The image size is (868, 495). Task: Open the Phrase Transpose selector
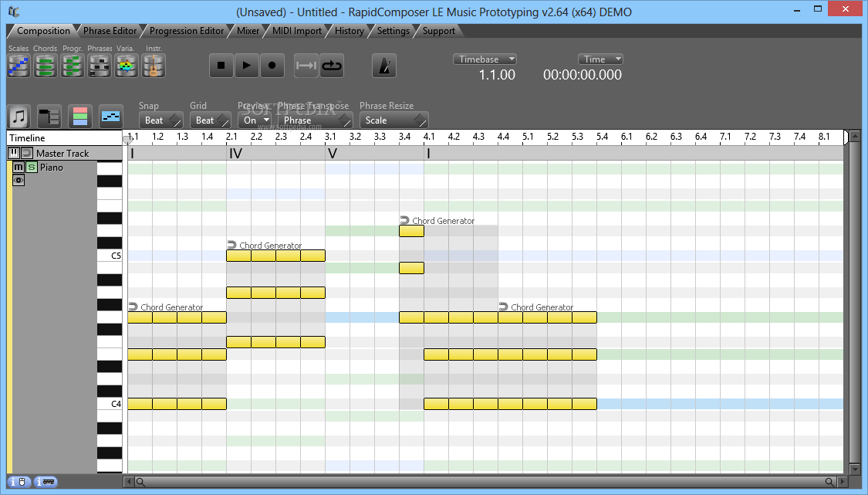tap(315, 120)
